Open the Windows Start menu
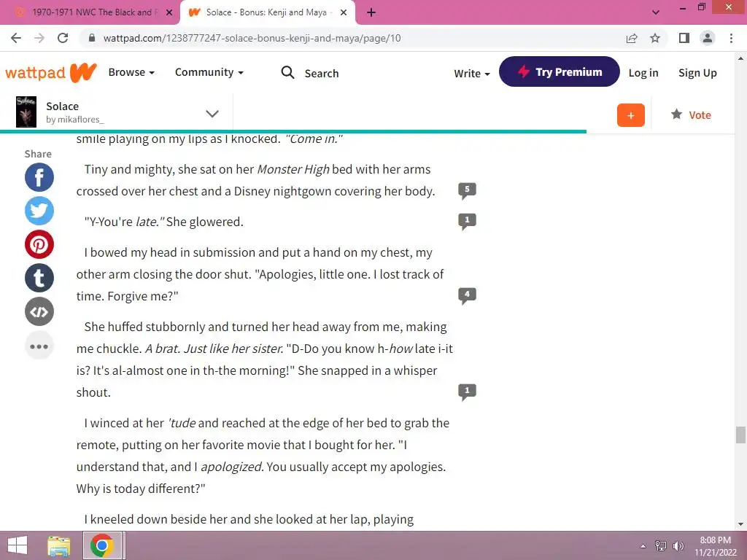Screen dimensions: 747x560 (x=18, y=545)
